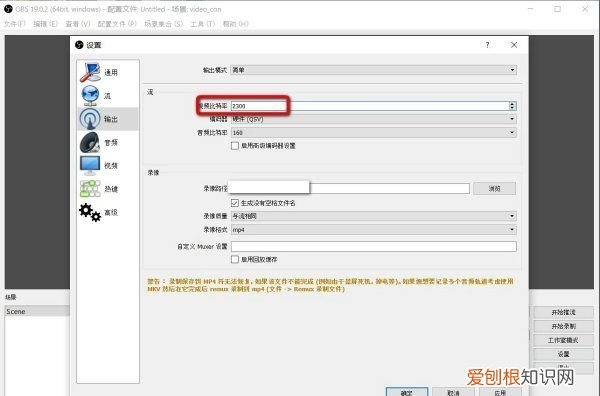The width and height of the screenshot is (600, 396).
Task: Open the Edit (编辑) menu
Action: pyautogui.click(x=45, y=24)
